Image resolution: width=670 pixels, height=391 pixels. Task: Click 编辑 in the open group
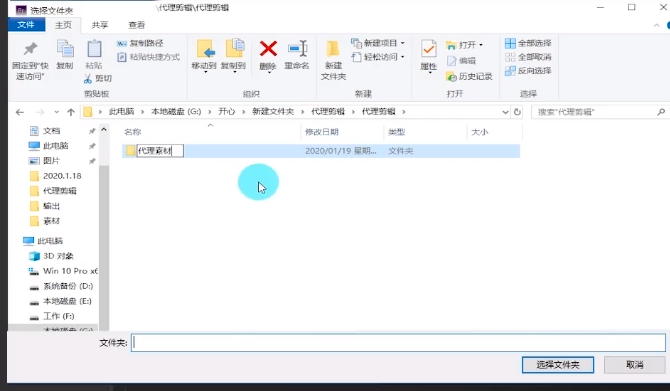click(461, 61)
